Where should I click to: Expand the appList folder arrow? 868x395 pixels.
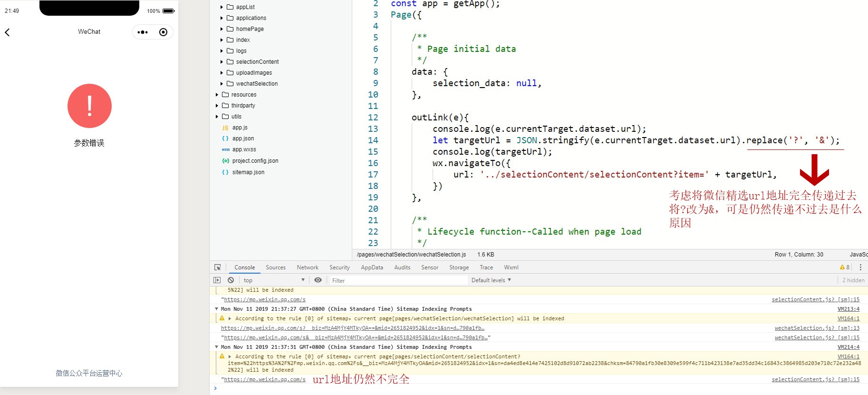(x=222, y=7)
